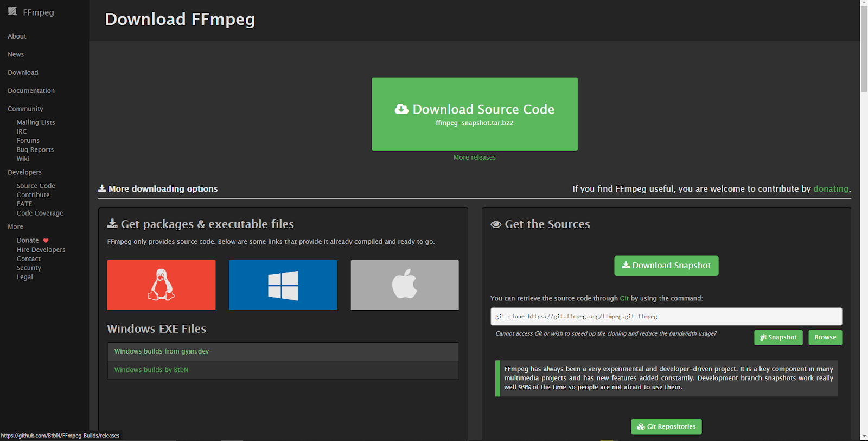Open the Wiki link
Viewport: 868px width, 441px height.
[23, 159]
